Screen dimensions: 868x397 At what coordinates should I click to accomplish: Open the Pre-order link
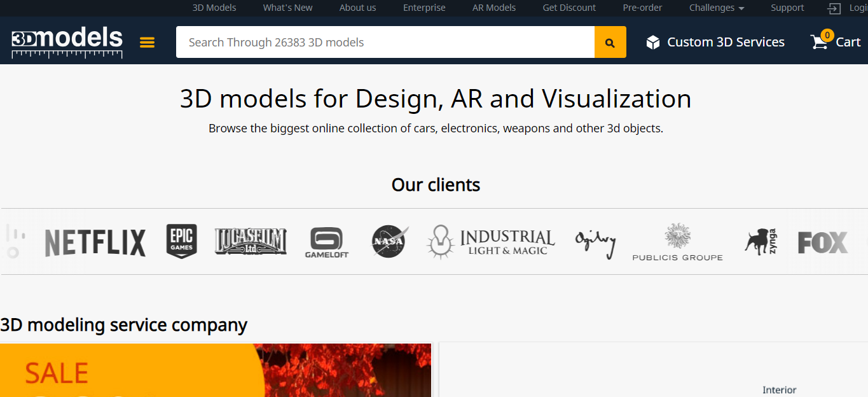click(x=642, y=8)
